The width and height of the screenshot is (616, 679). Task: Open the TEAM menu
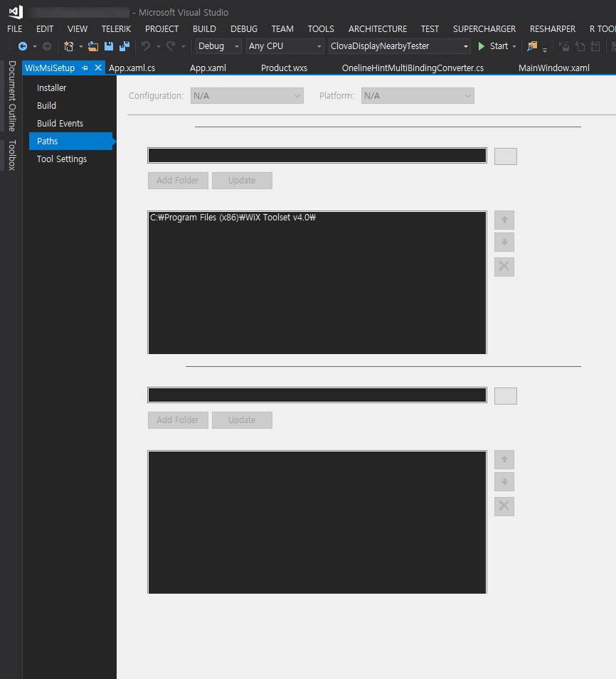pyautogui.click(x=282, y=29)
